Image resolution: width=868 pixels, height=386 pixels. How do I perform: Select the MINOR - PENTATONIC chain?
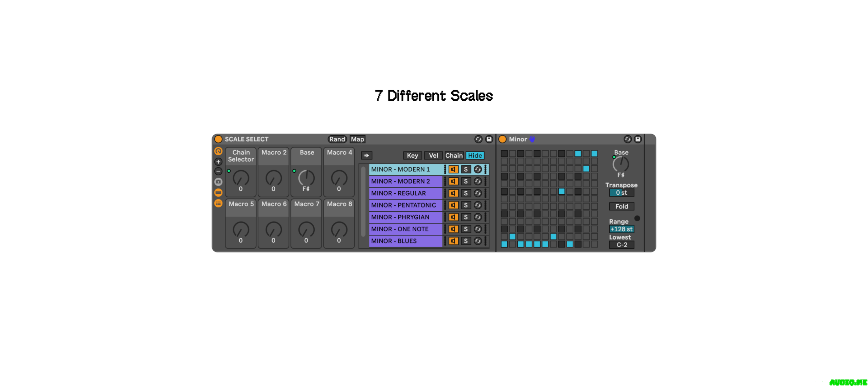click(406, 205)
